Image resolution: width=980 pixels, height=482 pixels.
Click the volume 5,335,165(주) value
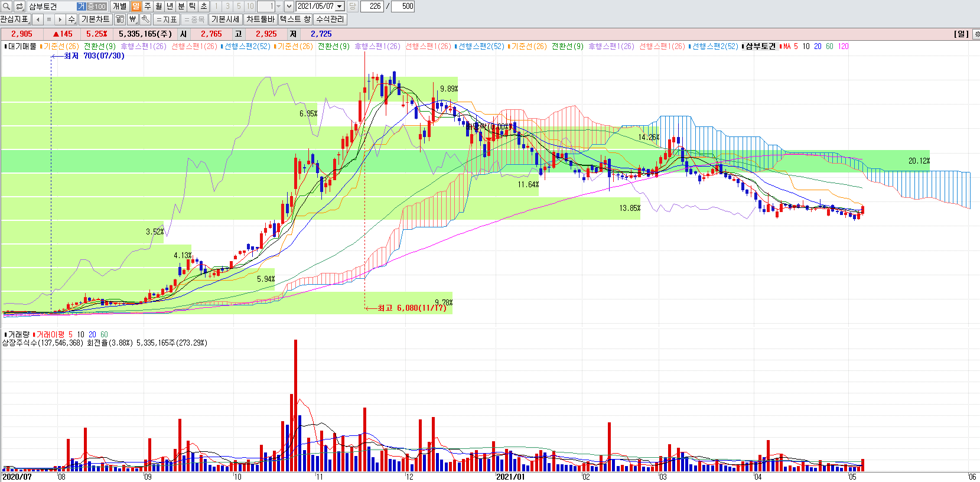pyautogui.click(x=145, y=34)
